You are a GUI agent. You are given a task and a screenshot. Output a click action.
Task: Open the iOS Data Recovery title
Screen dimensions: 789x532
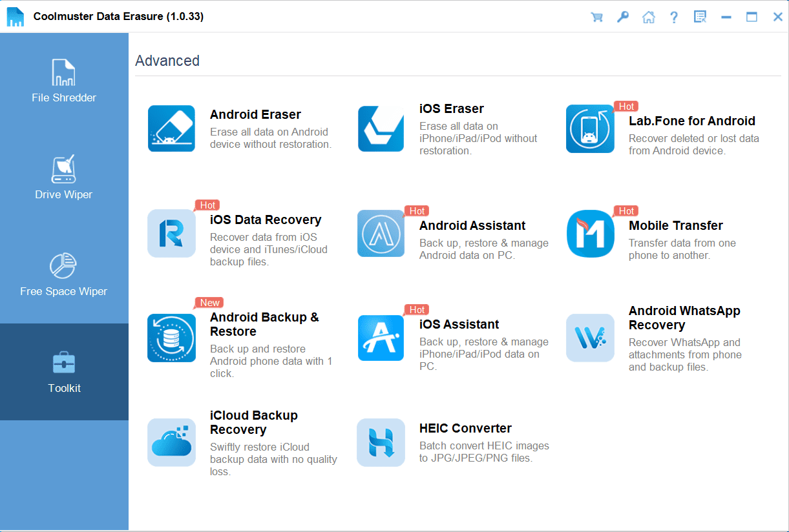[266, 220]
